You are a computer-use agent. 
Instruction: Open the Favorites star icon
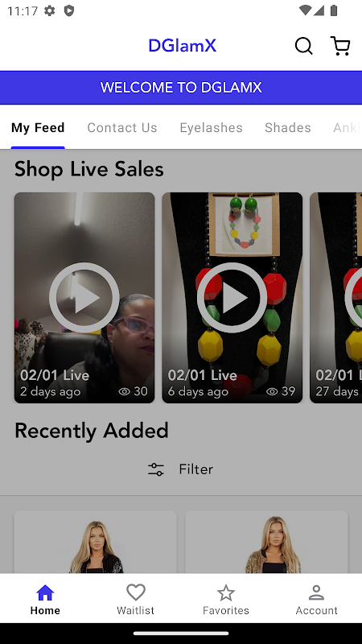pos(226,592)
